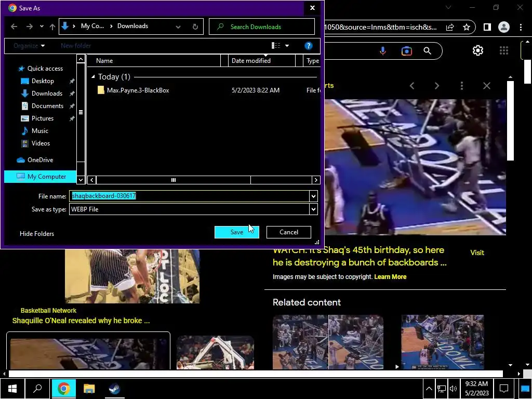This screenshot has height=399, width=532.
Task: Click Hide Folders
Action: tap(37, 233)
